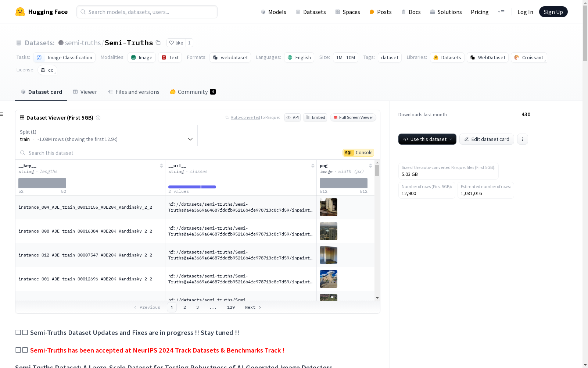Viewport: 588px width, 368px height.
Task: Open the navigation overflow menu icon
Action: point(501,12)
